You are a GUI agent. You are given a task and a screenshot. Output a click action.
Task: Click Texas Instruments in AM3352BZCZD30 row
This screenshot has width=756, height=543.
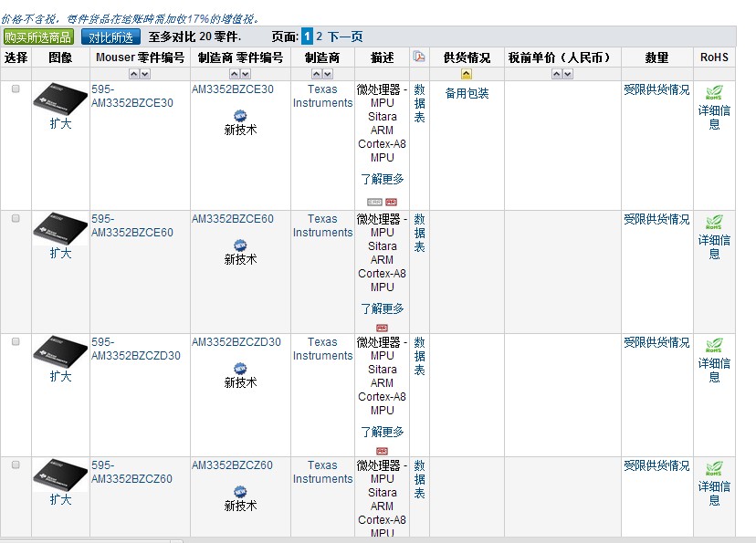pyautogui.click(x=322, y=349)
